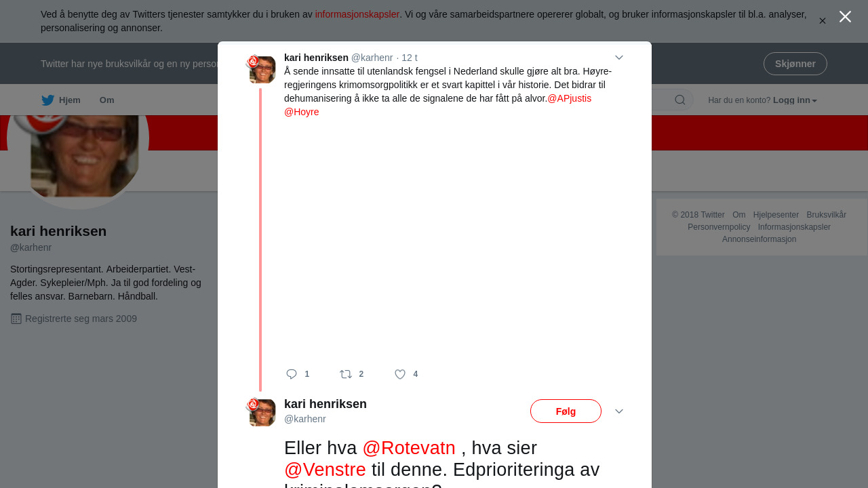
Task: Click the 12 t timestamp on the tweet
Action: click(410, 58)
